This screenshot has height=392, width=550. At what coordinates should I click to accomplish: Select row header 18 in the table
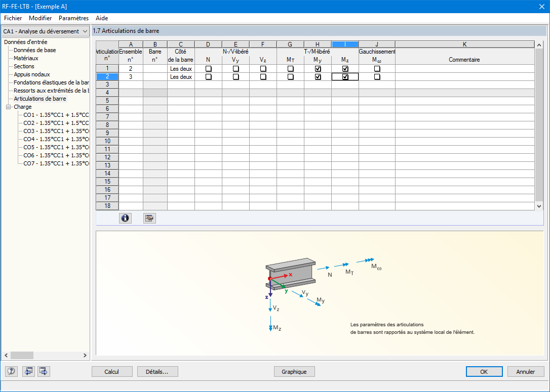(x=107, y=206)
